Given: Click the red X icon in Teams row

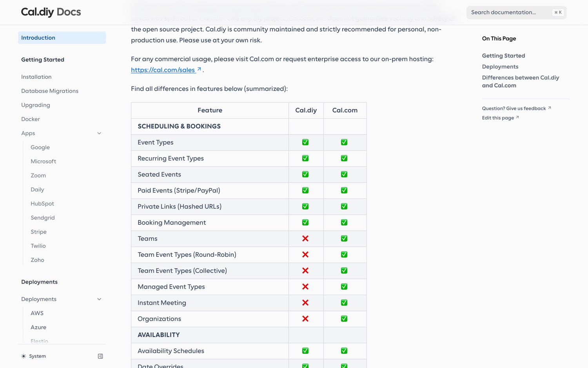Looking at the screenshot, I should click(x=305, y=238).
